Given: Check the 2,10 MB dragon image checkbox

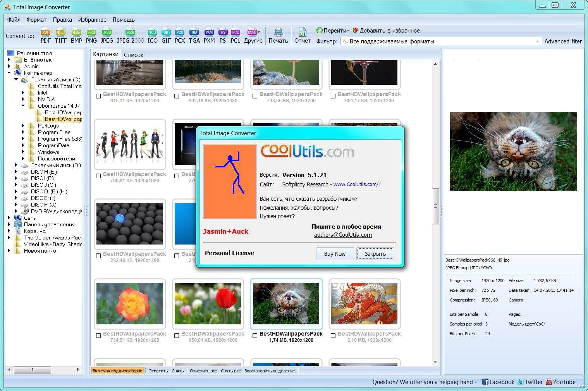Looking at the screenshot, I should tap(333, 336).
